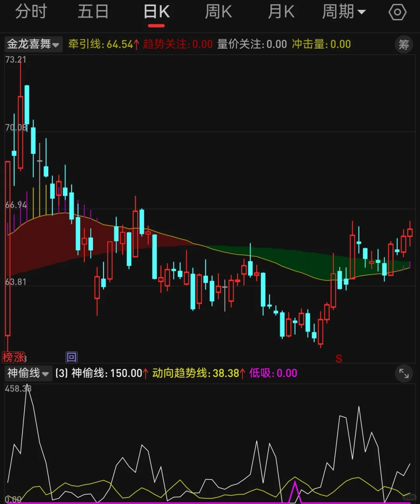Open chart settings hexagon icon
This screenshot has width=420, height=504.
[x=397, y=12]
